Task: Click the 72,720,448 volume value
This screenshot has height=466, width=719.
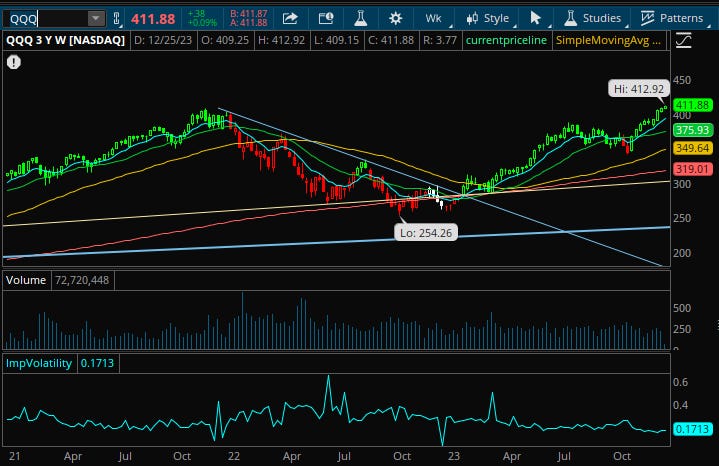Action: (x=82, y=280)
